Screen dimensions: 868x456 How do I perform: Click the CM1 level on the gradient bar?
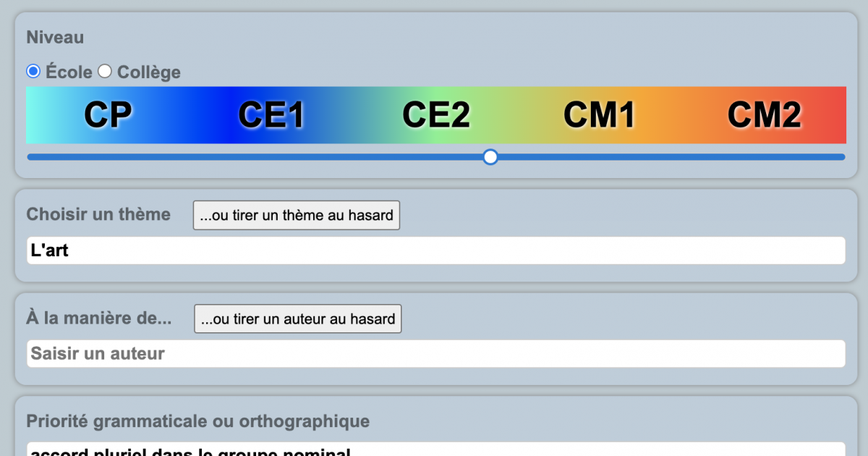599,115
